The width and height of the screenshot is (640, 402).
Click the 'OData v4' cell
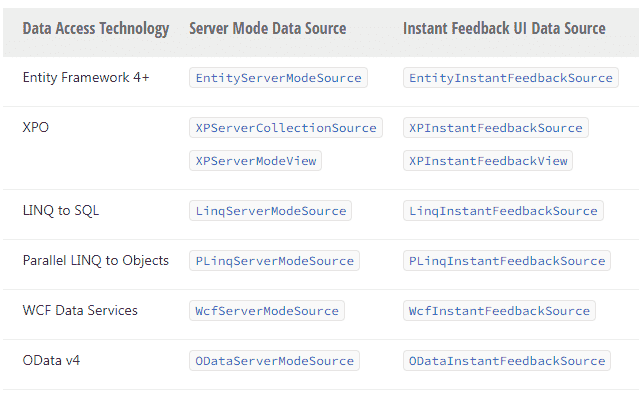coord(51,360)
